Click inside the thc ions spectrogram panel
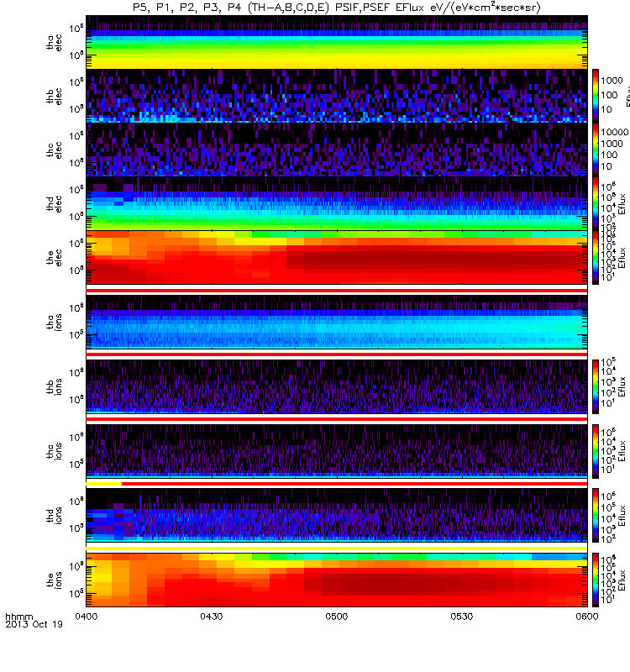 pos(337,451)
